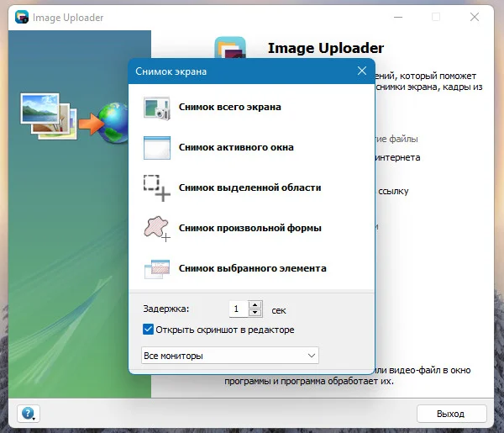
Task: Click the selected region capture icon
Action: (x=156, y=188)
